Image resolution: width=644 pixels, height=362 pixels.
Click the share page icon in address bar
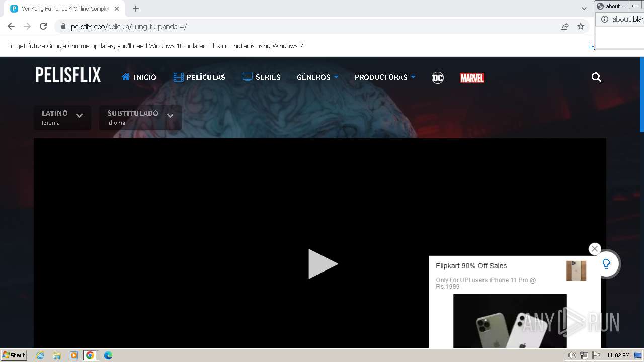(565, 27)
